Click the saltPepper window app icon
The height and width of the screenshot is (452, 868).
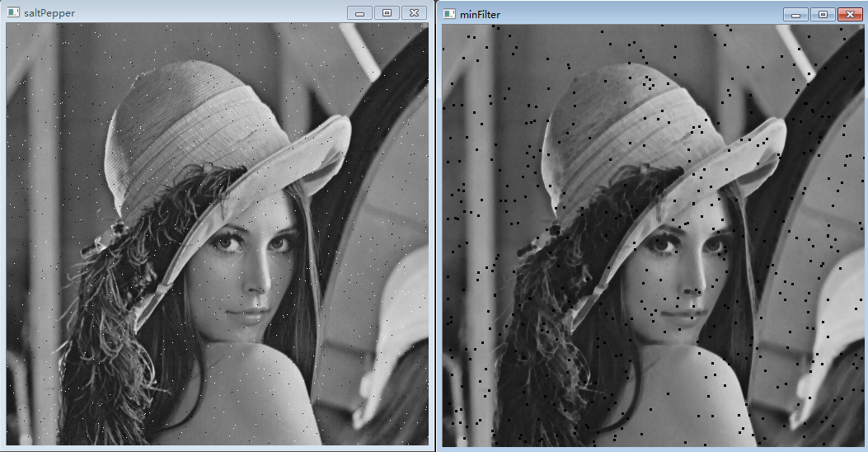(13, 12)
